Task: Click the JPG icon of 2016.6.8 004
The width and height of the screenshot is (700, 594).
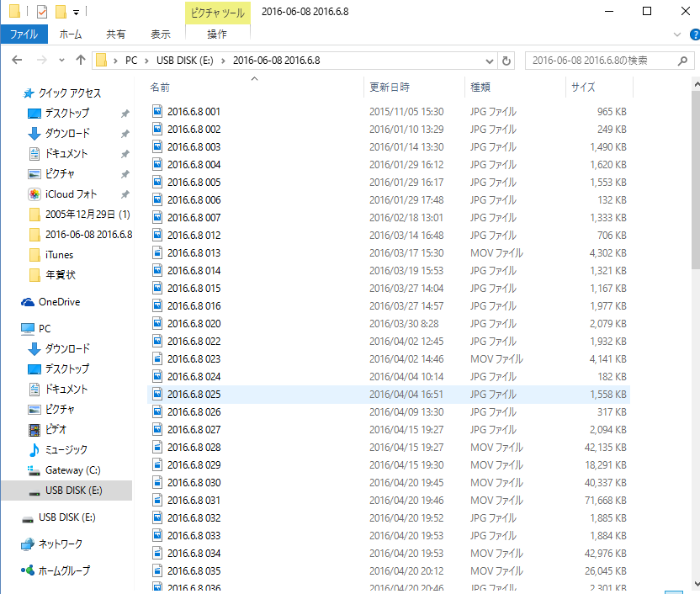Action: tap(157, 164)
